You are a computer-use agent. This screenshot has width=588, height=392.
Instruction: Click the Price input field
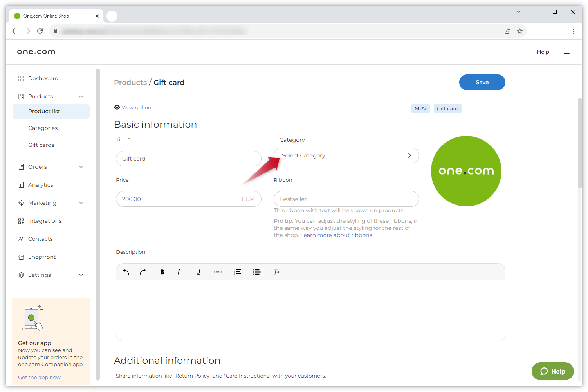180,199
